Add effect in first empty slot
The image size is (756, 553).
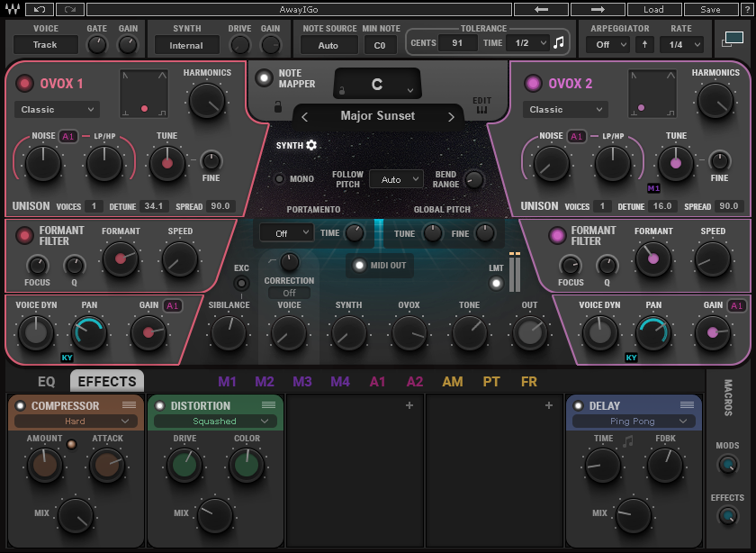[x=409, y=405]
